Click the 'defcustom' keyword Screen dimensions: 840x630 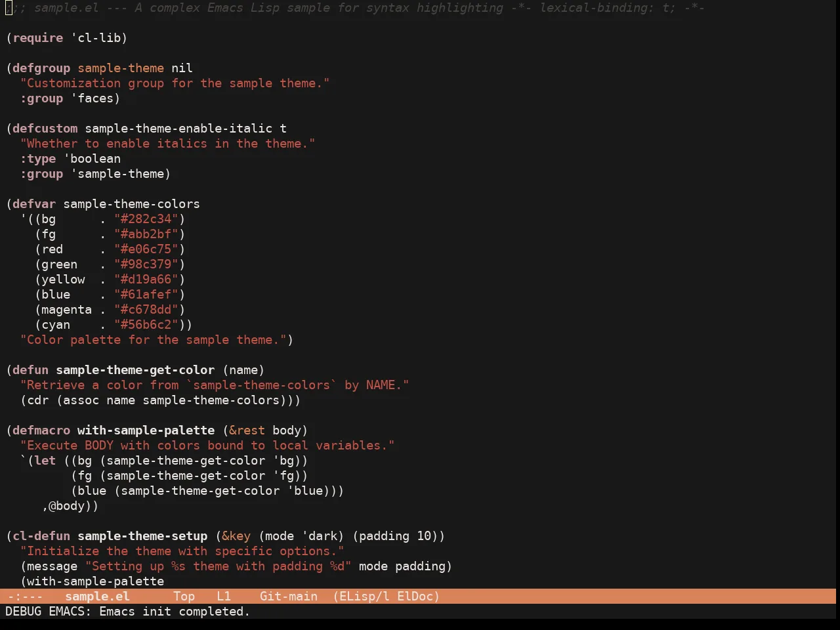pyautogui.click(x=45, y=129)
